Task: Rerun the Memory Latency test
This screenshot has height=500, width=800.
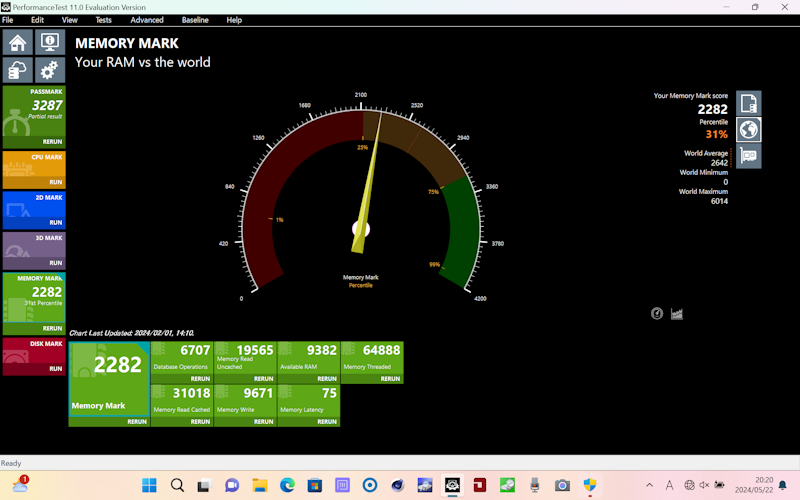Action: coord(327,421)
